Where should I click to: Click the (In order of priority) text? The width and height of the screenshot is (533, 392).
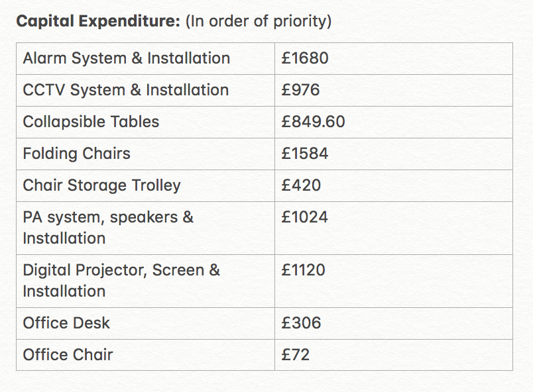[x=259, y=21]
